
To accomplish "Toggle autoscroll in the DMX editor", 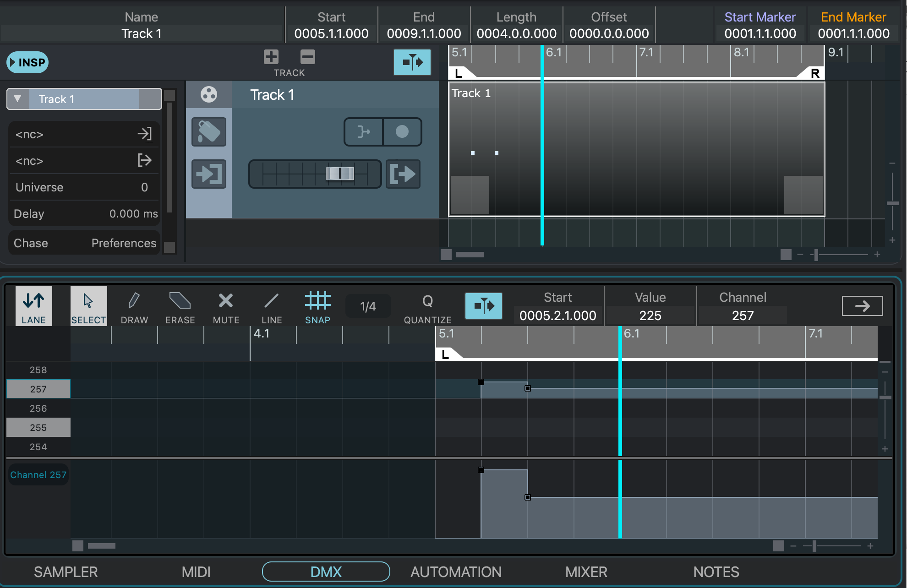I will point(484,306).
